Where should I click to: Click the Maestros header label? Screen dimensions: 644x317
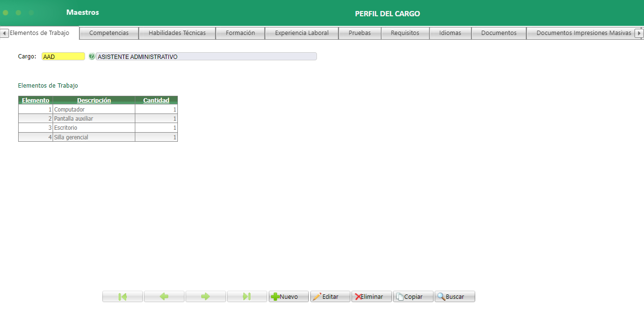[83, 12]
